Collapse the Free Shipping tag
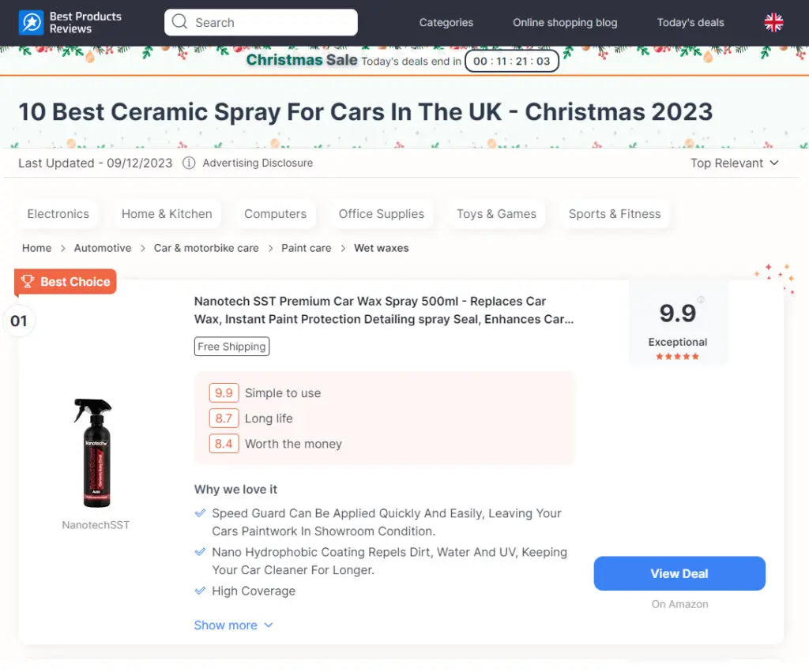 pyautogui.click(x=231, y=346)
